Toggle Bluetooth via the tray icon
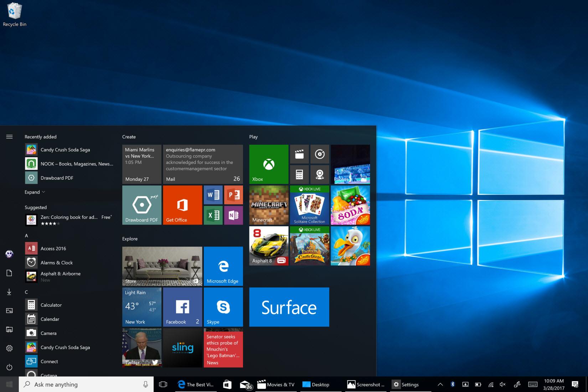This screenshot has height=392, width=588. tap(453, 384)
